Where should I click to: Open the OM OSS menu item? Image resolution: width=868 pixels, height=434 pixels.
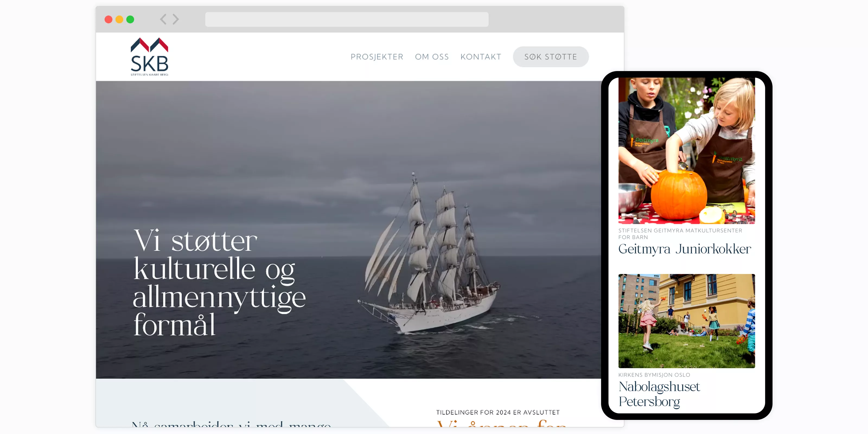point(432,57)
